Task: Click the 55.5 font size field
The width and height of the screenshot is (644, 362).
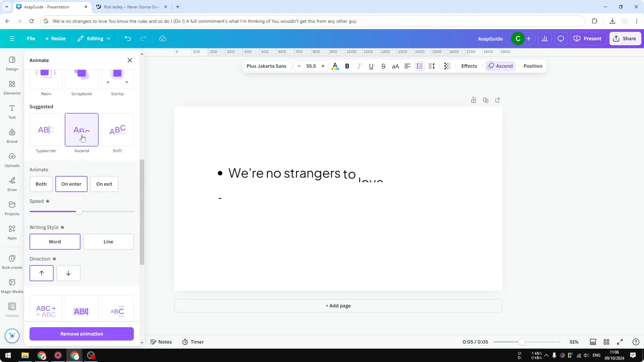Action: [311, 66]
